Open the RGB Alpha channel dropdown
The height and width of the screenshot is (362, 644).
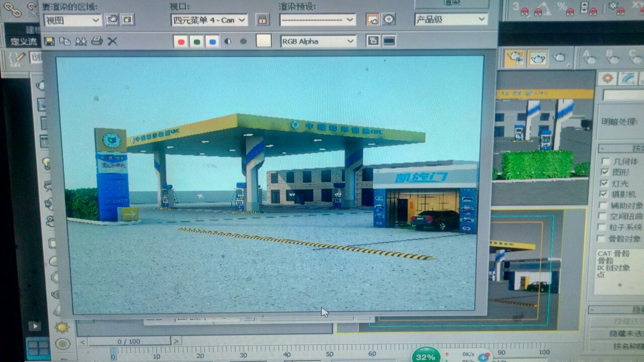[x=318, y=41]
